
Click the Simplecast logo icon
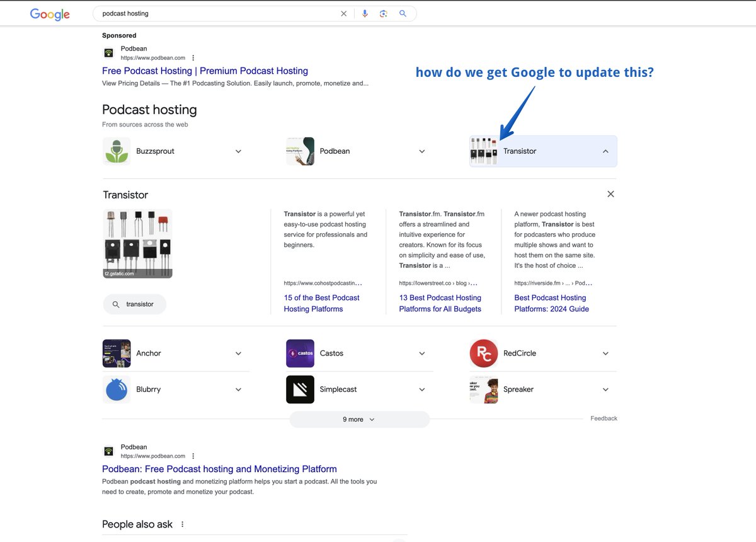point(300,389)
